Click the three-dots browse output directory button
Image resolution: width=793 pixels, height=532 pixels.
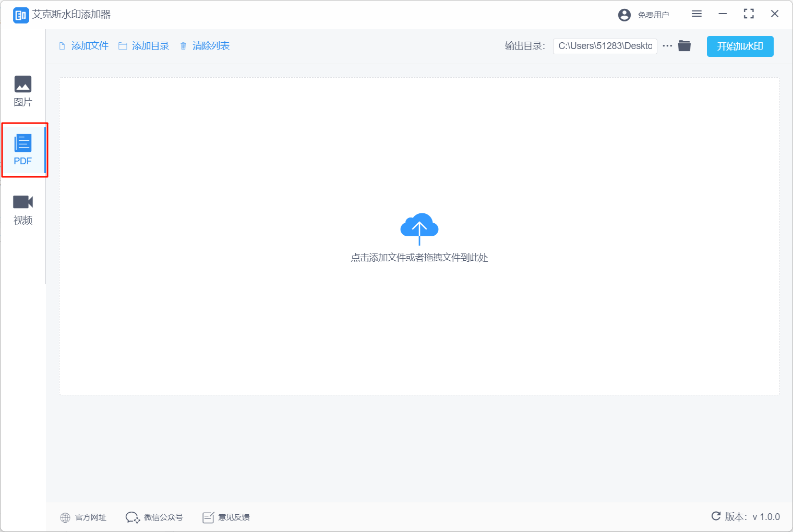pyautogui.click(x=667, y=46)
